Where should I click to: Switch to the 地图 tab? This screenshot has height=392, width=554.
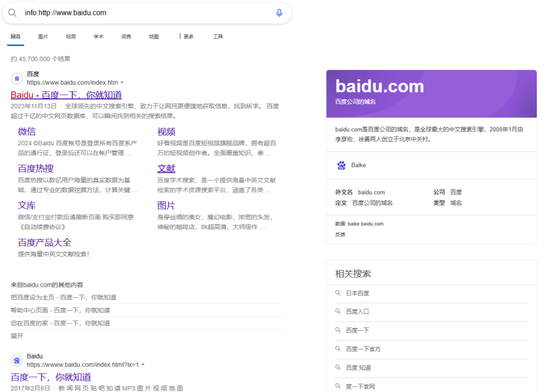[154, 37]
